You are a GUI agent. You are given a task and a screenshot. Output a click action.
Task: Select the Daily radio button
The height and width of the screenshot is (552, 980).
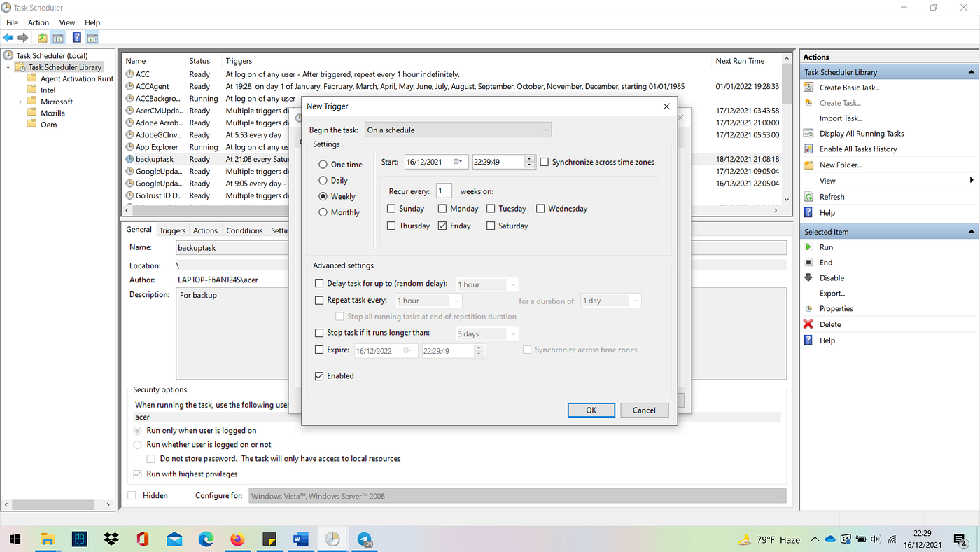[x=322, y=180]
